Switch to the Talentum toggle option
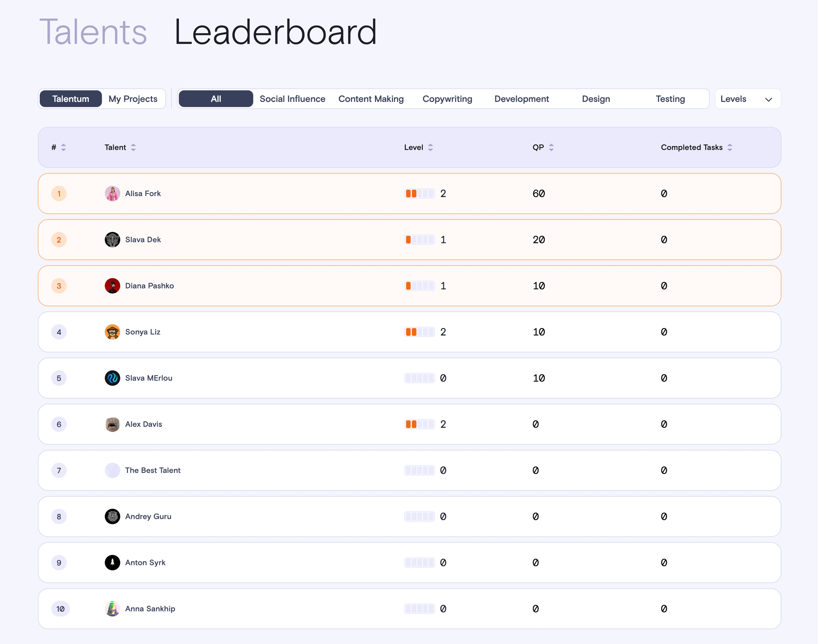 pos(71,99)
